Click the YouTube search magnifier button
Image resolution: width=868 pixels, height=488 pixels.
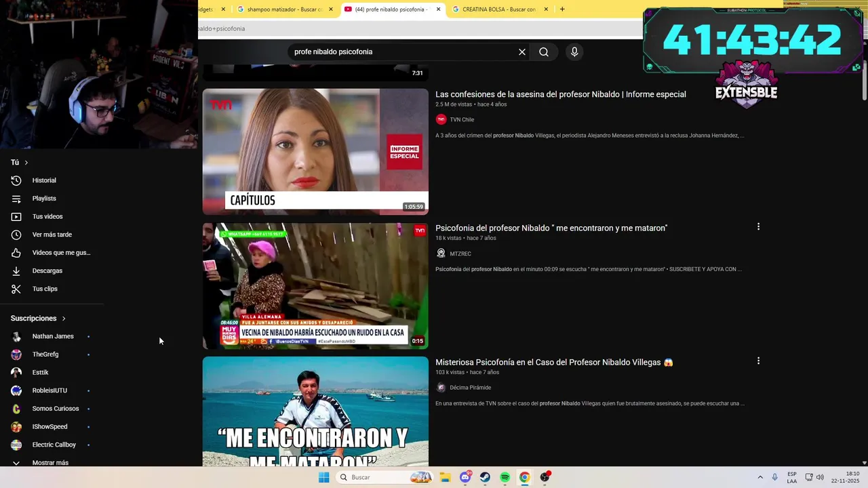(x=544, y=52)
